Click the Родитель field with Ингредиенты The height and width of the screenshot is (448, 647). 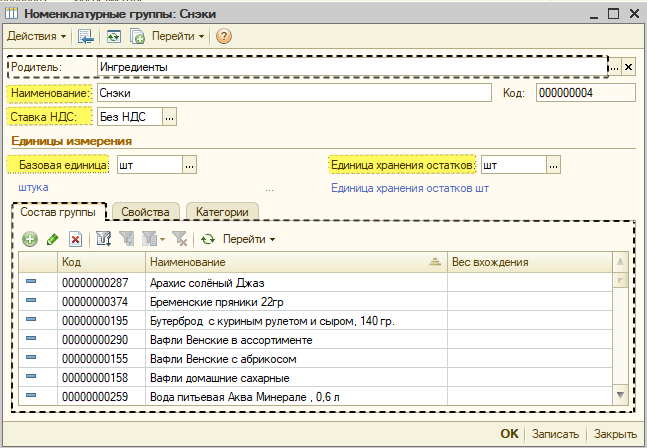(352, 67)
